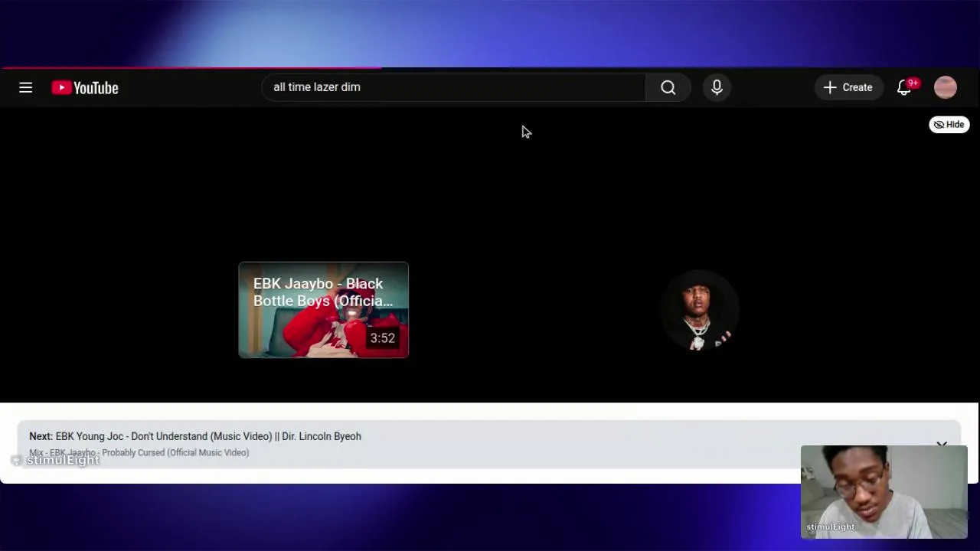Open the account avatar menu
This screenshot has height=551, width=980.
click(x=946, y=87)
